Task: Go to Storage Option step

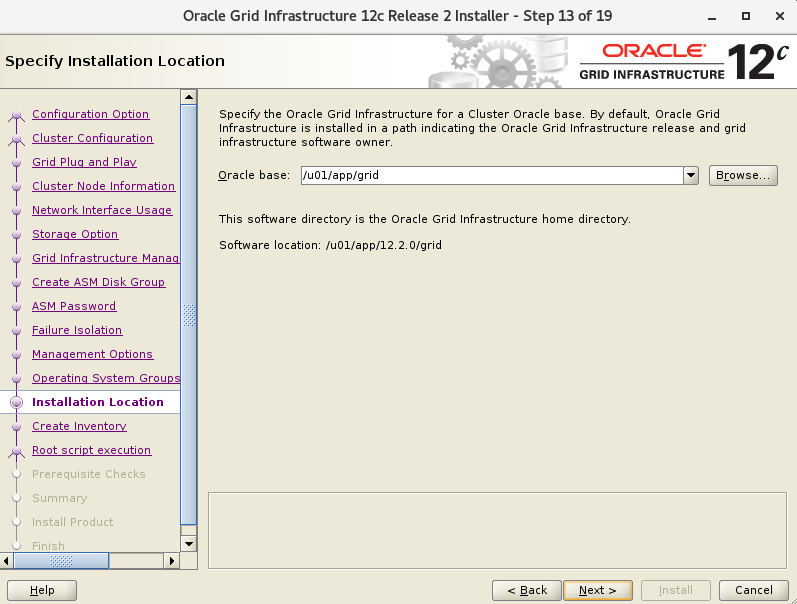Action: click(x=75, y=234)
